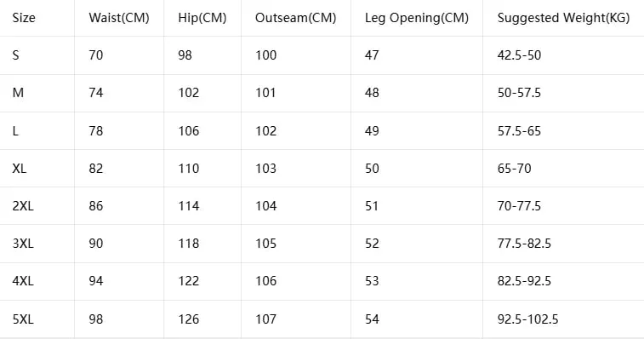Select the size M row label
Viewport: 644px width, 339px height.
coord(18,93)
